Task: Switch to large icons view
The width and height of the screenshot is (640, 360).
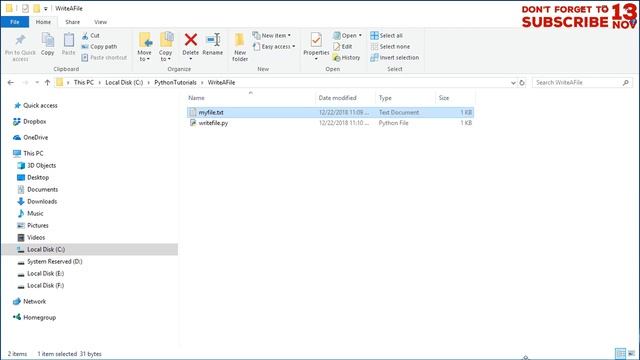Action: pos(631,353)
